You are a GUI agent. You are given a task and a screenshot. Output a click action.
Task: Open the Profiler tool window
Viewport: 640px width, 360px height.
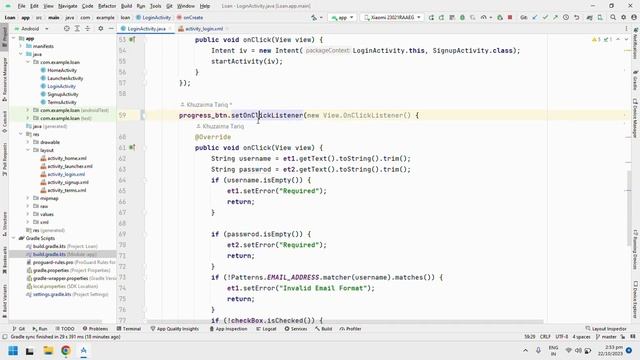350,329
